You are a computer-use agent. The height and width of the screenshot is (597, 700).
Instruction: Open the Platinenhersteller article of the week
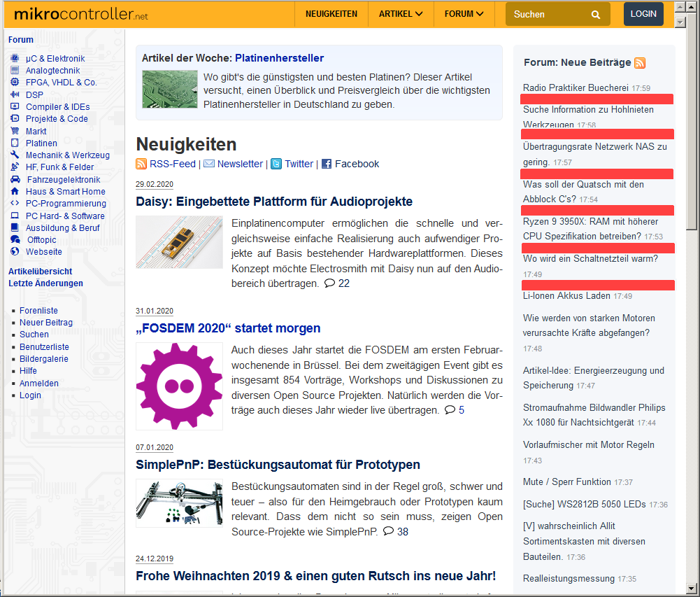pyautogui.click(x=280, y=58)
